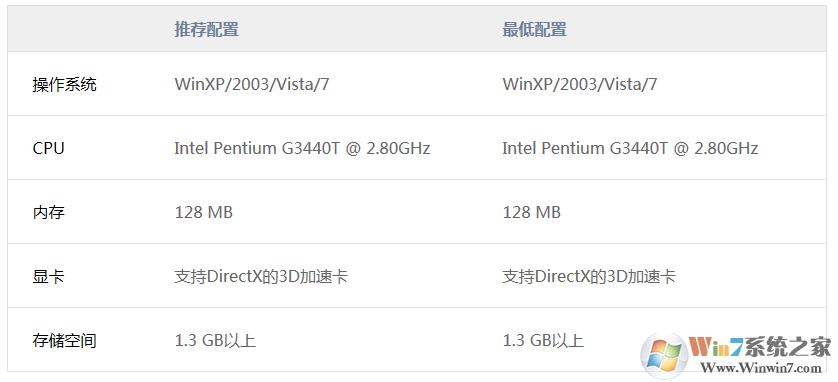Click recommended 1.3 GB以上 storage cell

pos(215,341)
